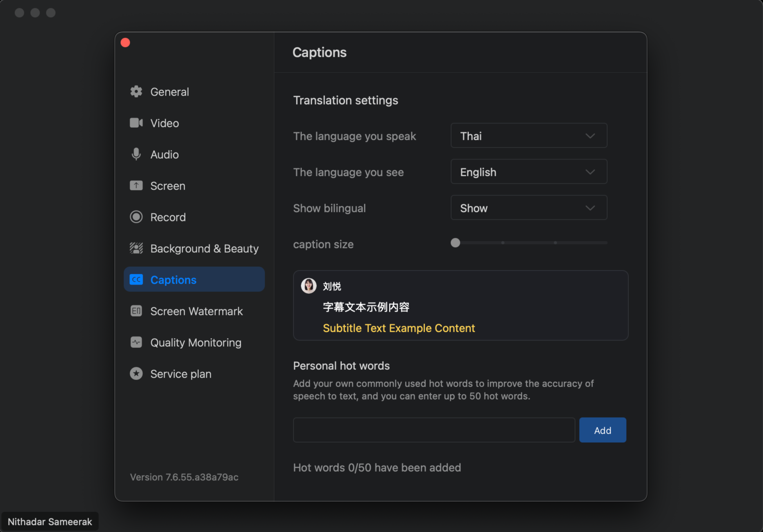Click the Record circle icon
The width and height of the screenshot is (763, 532).
click(136, 217)
